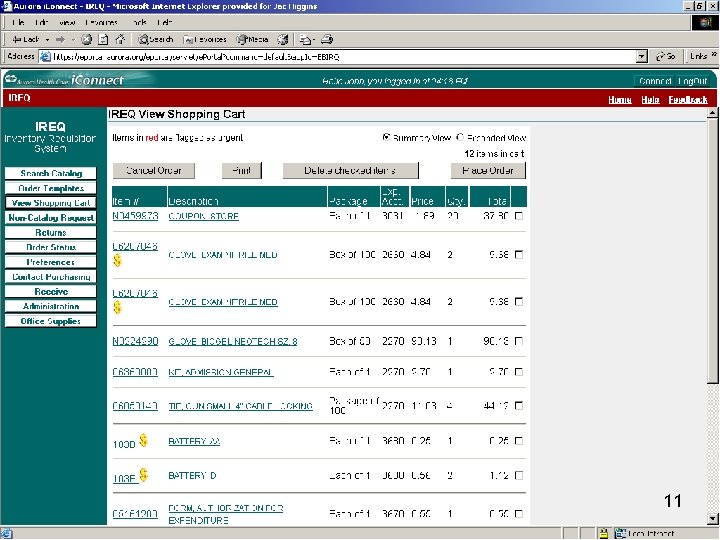This screenshot has height=540, width=720.
Task: Click the browser Forward arrow icon
Action: coord(60,39)
